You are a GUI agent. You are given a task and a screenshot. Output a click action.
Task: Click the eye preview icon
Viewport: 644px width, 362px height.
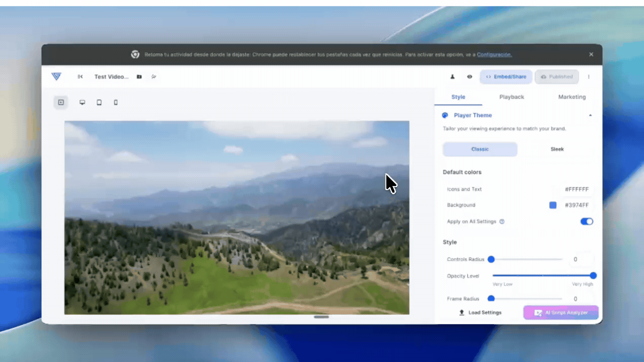[469, 77]
